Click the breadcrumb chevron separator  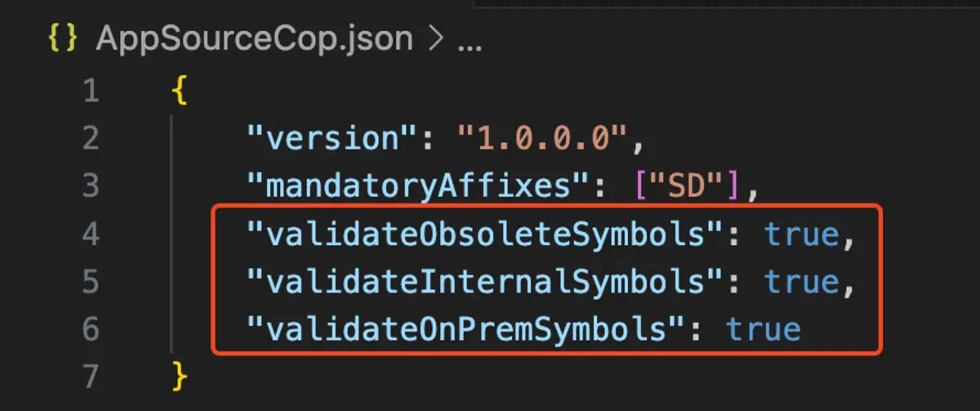tap(434, 41)
